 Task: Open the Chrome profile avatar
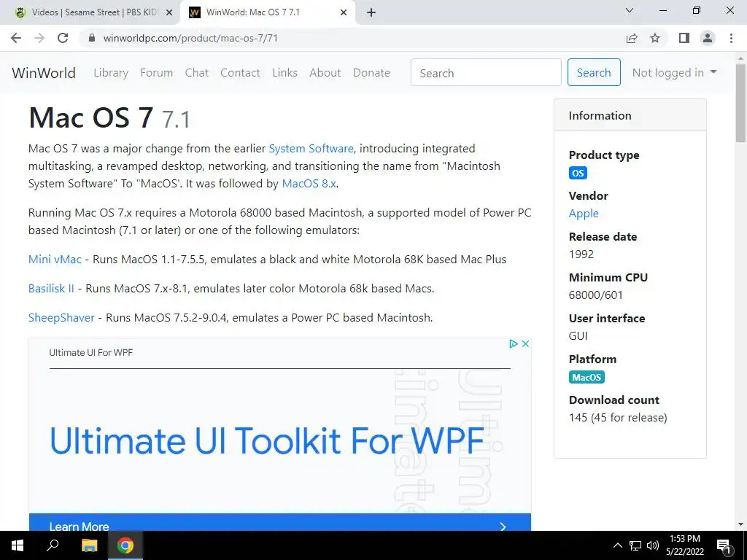[x=708, y=38]
